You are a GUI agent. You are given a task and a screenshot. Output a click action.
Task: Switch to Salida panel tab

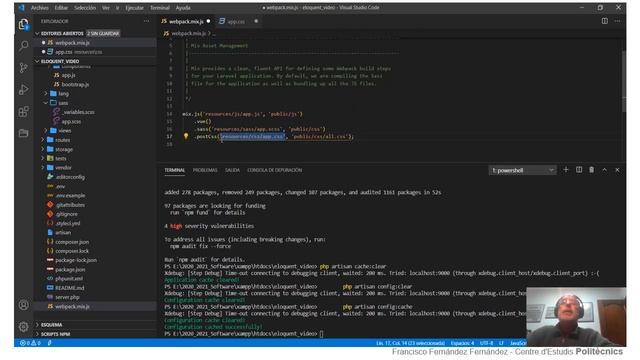232,170
